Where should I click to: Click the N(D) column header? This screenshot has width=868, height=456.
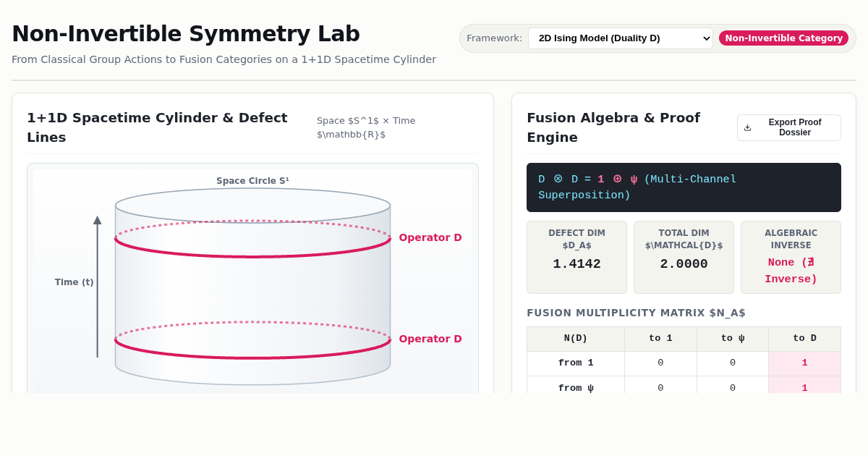576,339
